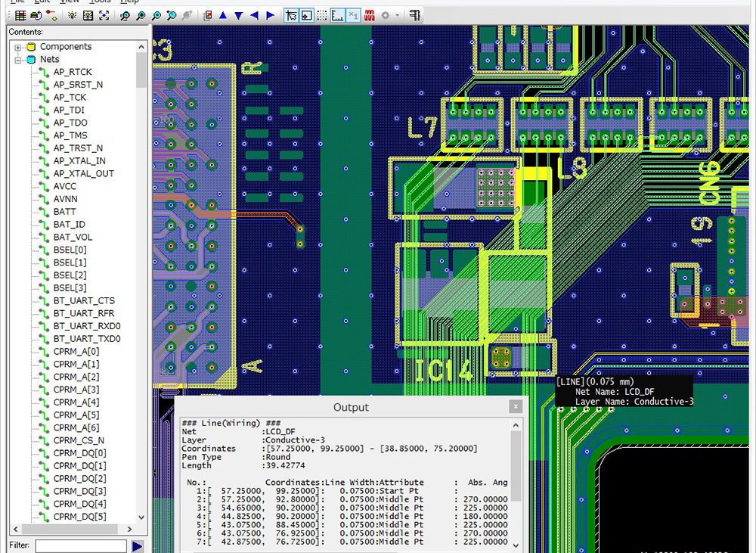Open the Tools menu
The height and width of the screenshot is (553, 756).
point(99,2)
